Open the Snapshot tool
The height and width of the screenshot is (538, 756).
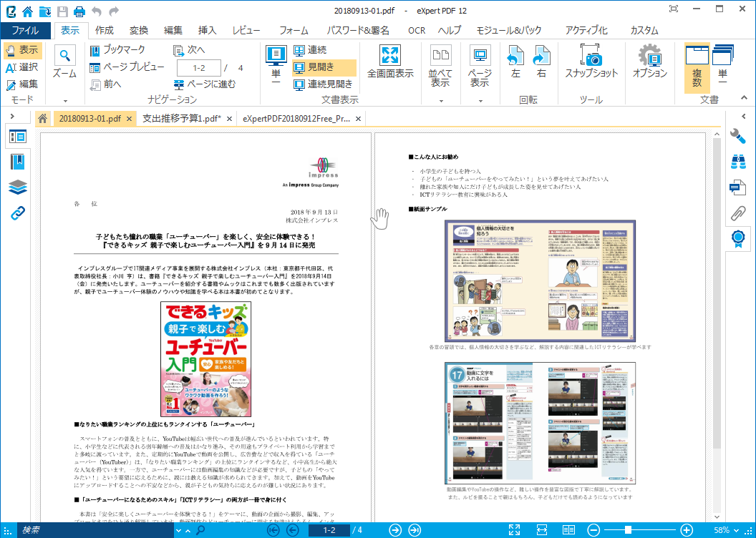[593, 66]
